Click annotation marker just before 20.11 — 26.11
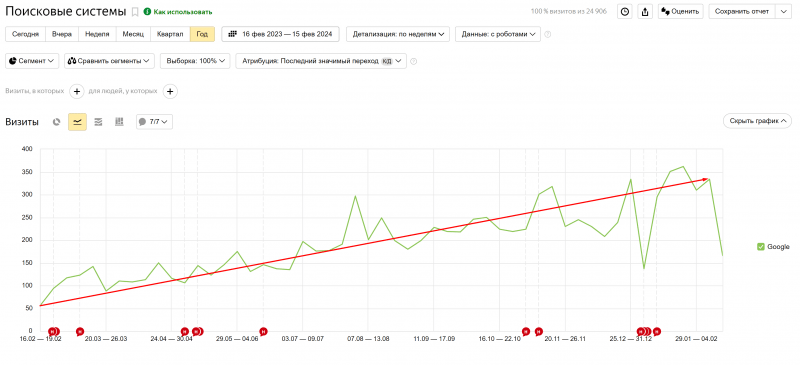Image resolution: width=800 pixels, height=365 pixels. pyautogui.click(x=539, y=332)
